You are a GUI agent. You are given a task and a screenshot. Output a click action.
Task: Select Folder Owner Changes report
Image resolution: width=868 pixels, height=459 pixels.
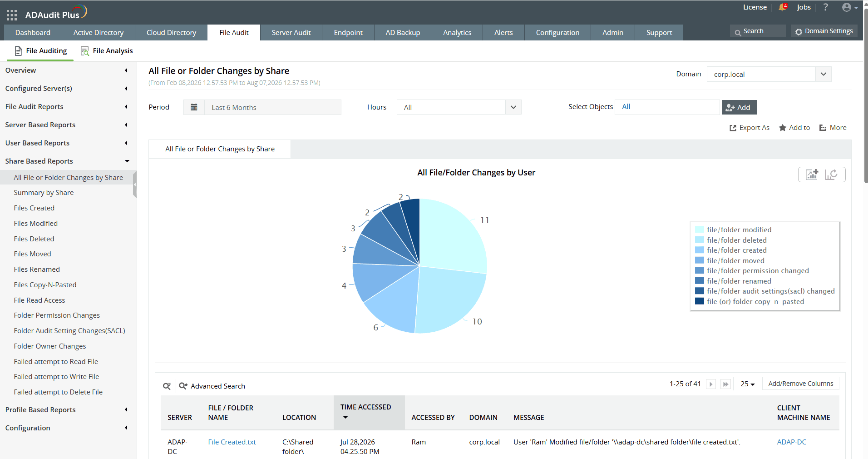point(50,346)
